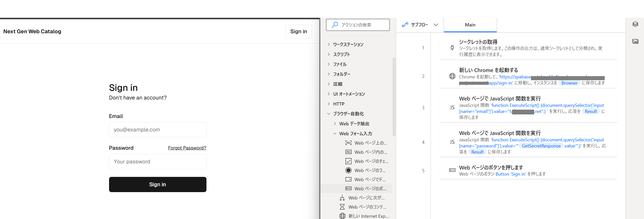Expand the 圧縮 action group
This screenshot has height=219, width=644.
(329, 84)
